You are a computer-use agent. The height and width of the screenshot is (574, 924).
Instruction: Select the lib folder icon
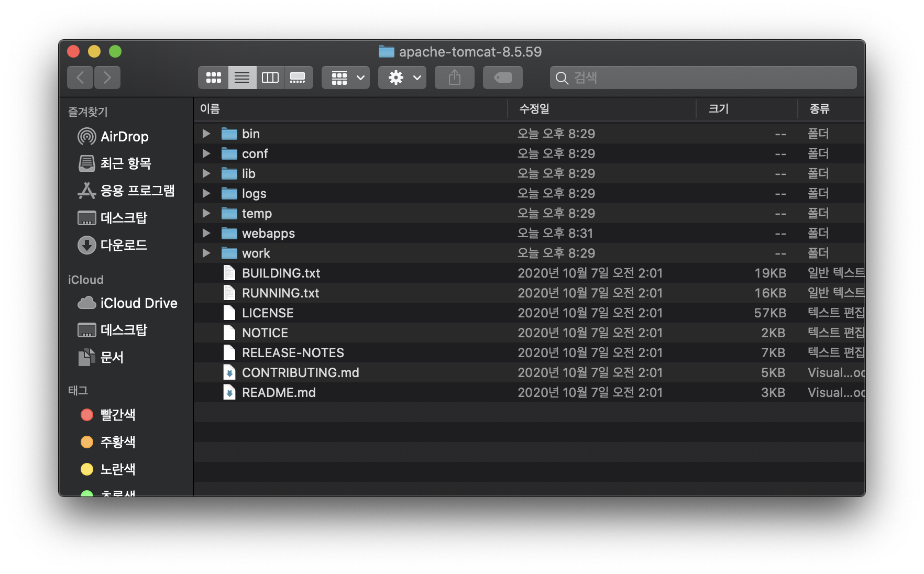[229, 173]
